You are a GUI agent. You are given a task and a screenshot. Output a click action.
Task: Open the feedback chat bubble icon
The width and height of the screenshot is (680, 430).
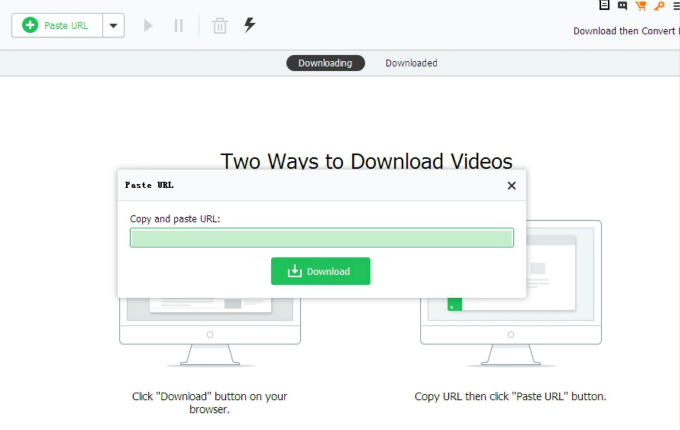click(623, 5)
